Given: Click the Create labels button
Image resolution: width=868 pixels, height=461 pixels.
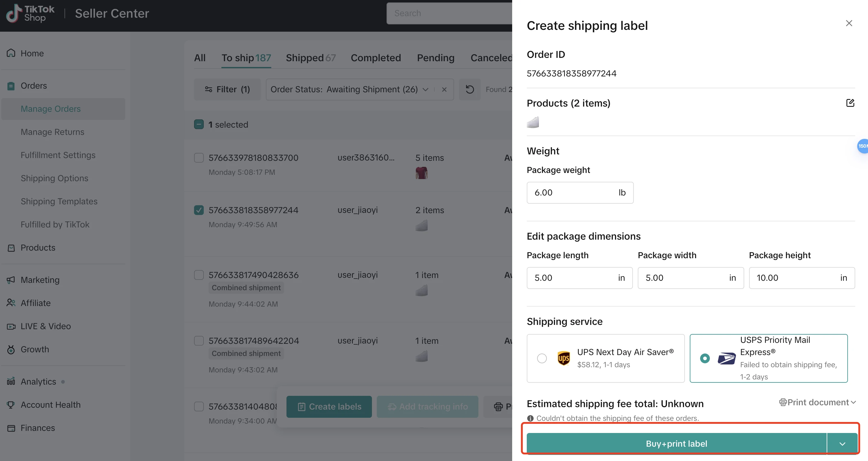Looking at the screenshot, I should pyautogui.click(x=329, y=407).
